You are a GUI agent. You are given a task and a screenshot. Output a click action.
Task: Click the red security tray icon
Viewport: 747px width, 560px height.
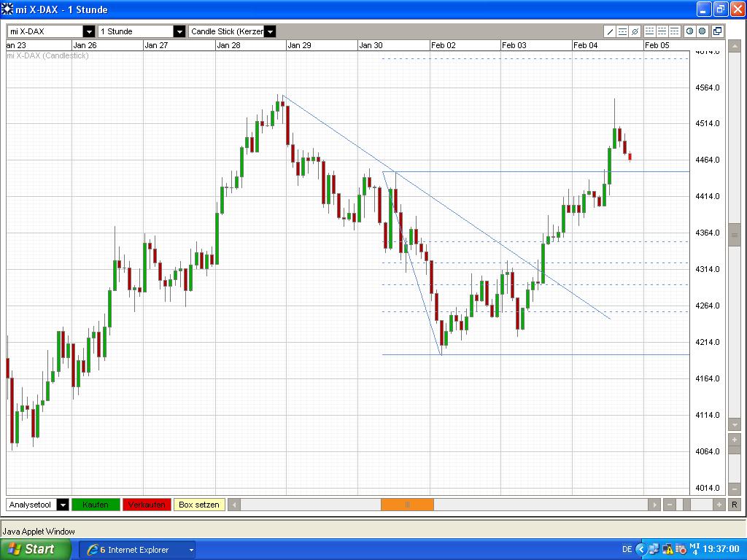pos(681,550)
